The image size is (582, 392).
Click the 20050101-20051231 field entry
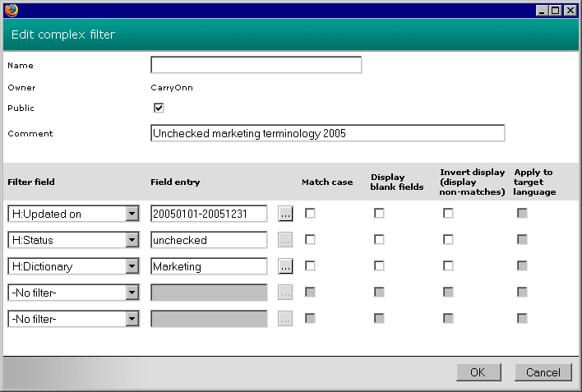209,214
